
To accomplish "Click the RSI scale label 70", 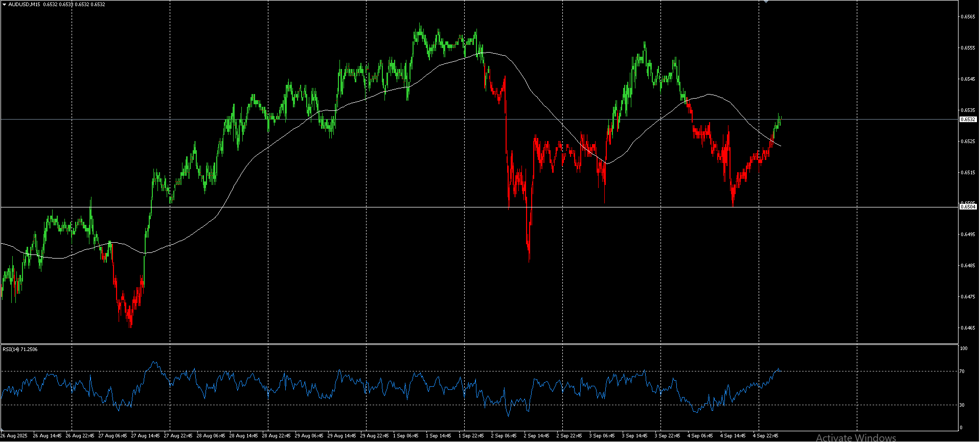I will [x=962, y=371].
